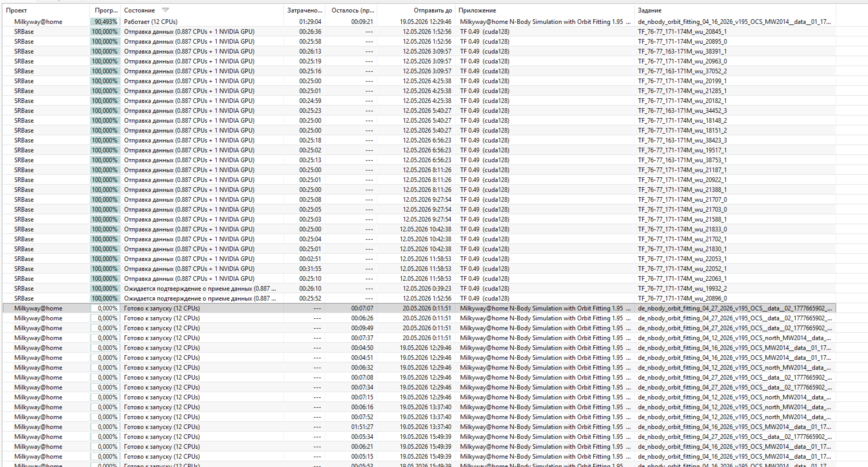Image resolution: width=868 pixels, height=467 pixels.
Task: Sort by the Затрачено... column header
Action: pyautogui.click(x=305, y=10)
